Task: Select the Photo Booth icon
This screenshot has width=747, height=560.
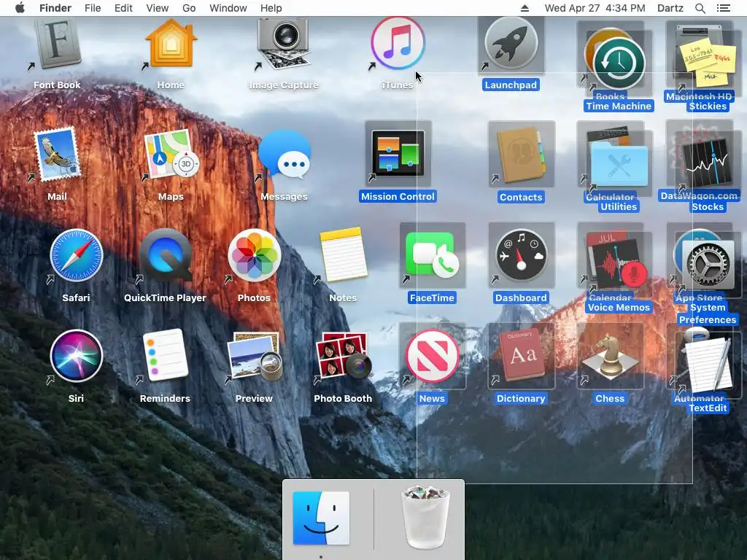Action: (343, 355)
